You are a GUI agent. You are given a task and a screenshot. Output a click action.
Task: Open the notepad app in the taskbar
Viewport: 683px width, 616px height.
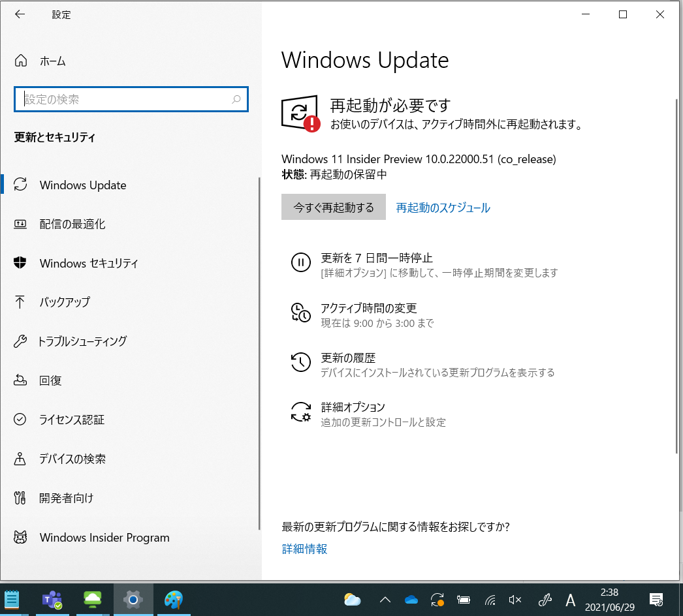pos(11,600)
